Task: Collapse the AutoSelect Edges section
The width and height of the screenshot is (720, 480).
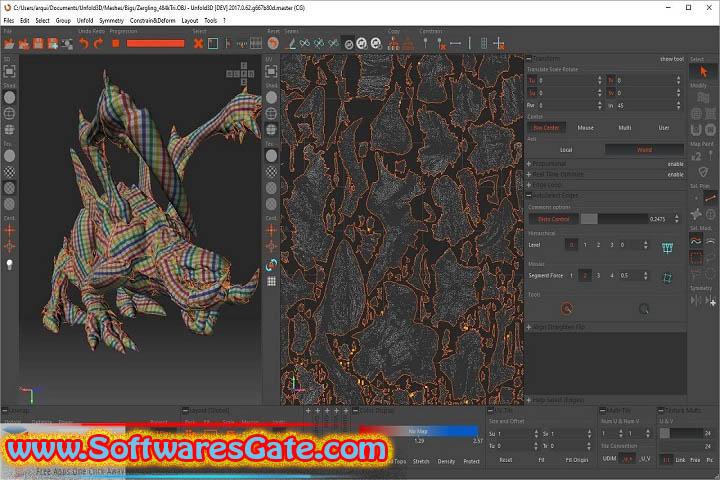Action: (x=529, y=195)
